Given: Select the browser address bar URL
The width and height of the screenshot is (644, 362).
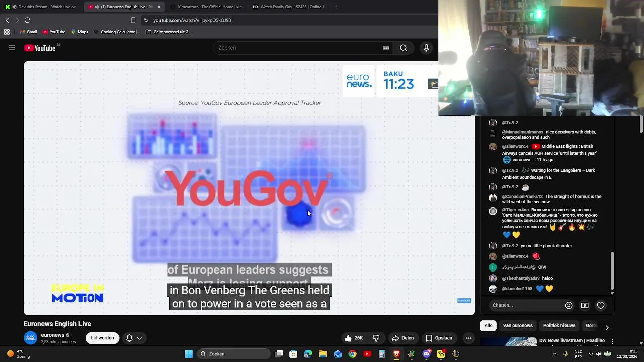Looking at the screenshot, I should point(192,20).
